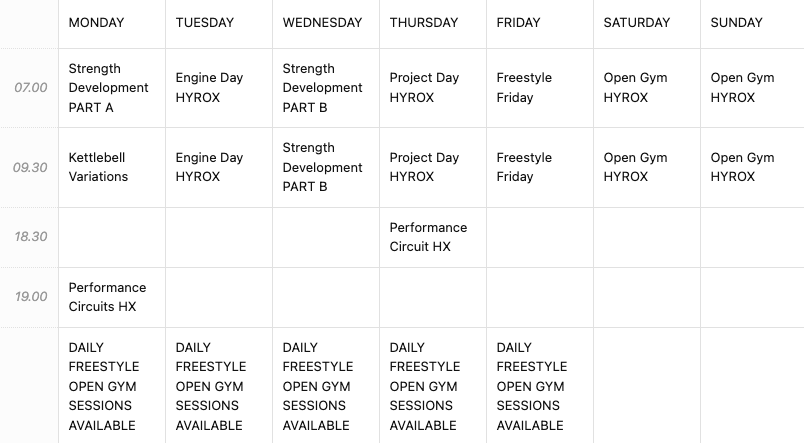Select the SUNDAY column header
Screen dimensions: 804x443
click(736, 23)
